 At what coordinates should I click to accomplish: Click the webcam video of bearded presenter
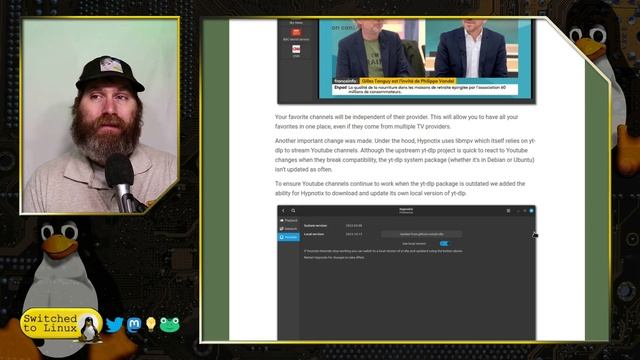coord(100,116)
